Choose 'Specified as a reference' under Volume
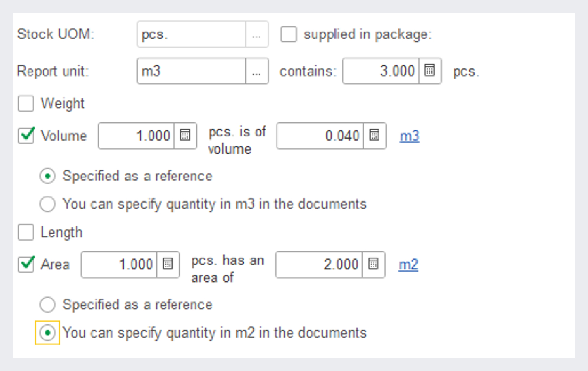 [x=47, y=176]
